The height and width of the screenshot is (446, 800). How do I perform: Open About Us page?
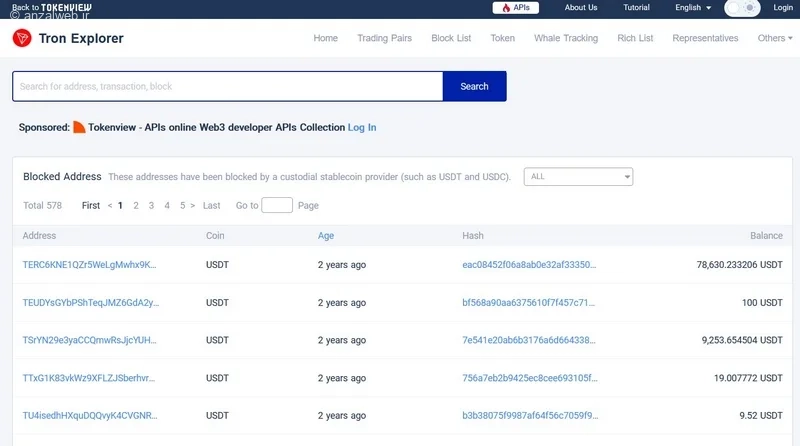tap(581, 8)
